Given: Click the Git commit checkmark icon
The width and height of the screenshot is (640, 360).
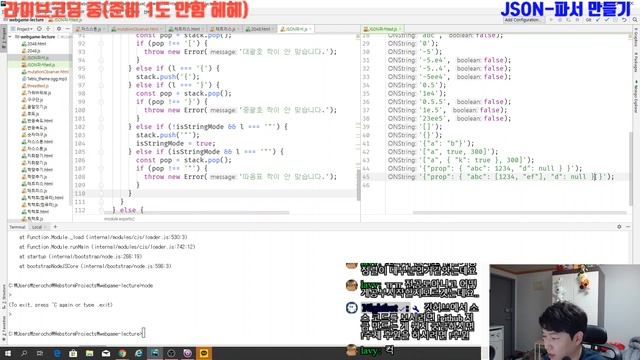Looking at the screenshot, I should coord(607,20).
